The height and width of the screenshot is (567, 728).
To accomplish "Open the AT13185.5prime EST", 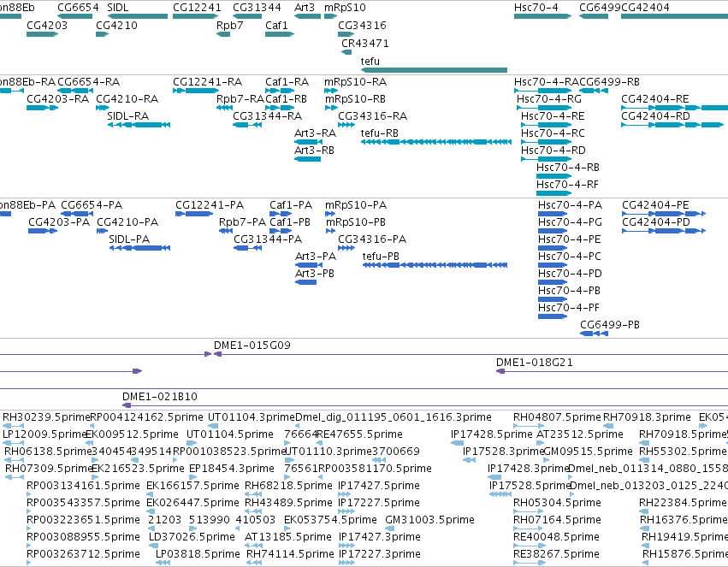I will point(253,546).
